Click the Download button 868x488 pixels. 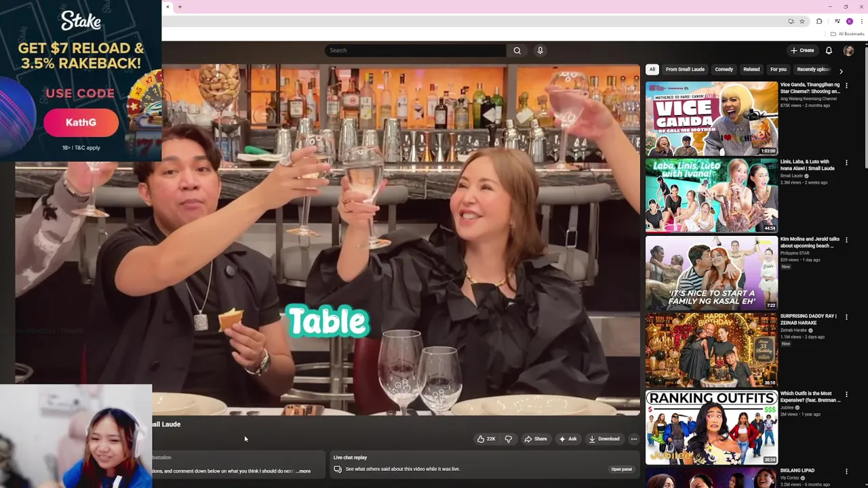(604, 439)
